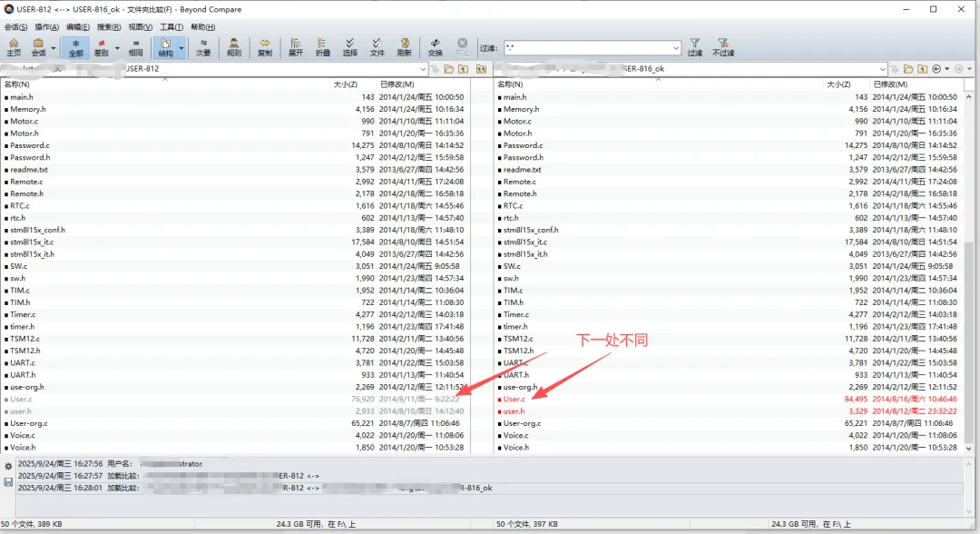Expand the left USER-812 path dropdown

click(423, 69)
